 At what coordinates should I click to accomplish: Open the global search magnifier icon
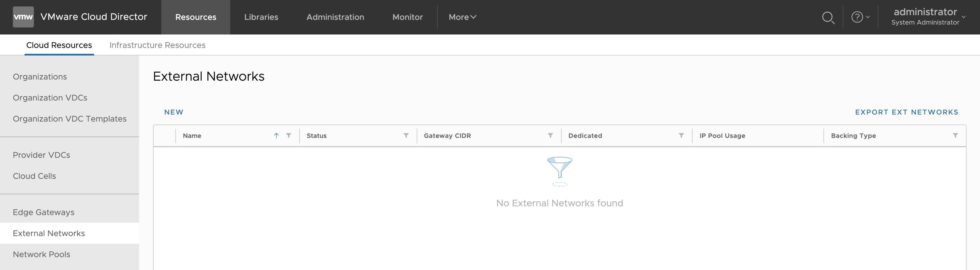pyautogui.click(x=828, y=18)
